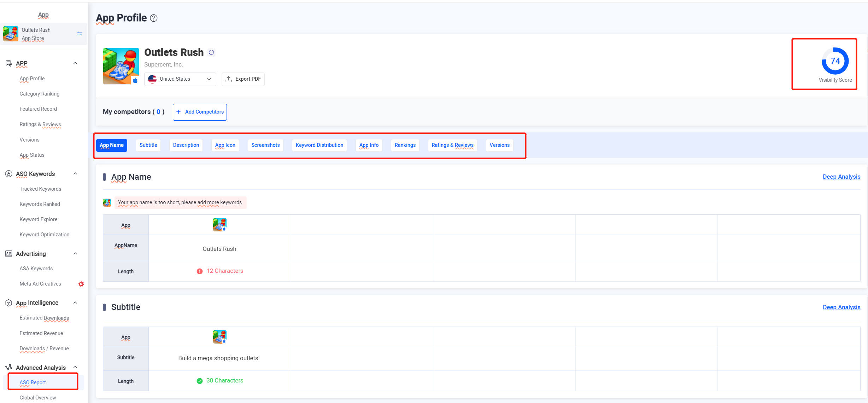Screen dimensions: 868x403
Task: Click the 'Build a mega shopping outlets!' subtitle text
Action: coord(219,358)
